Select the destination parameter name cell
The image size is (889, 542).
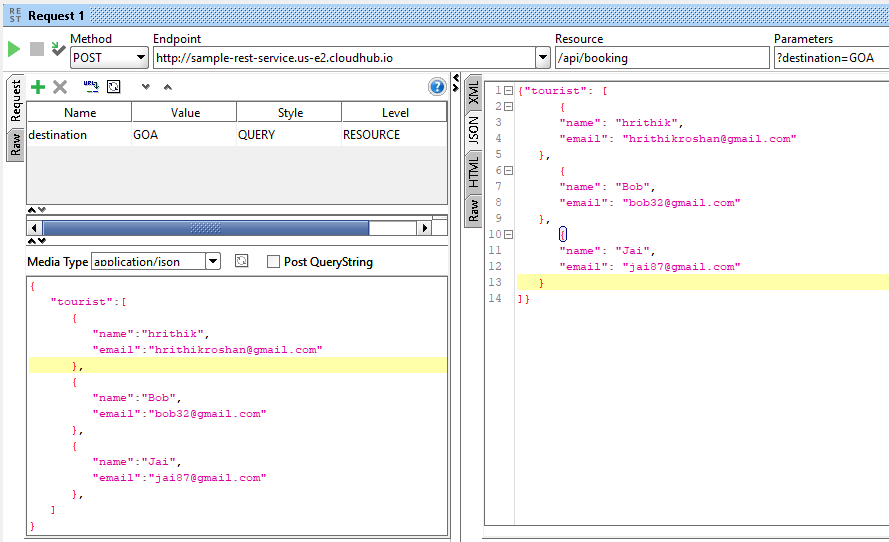pos(79,135)
